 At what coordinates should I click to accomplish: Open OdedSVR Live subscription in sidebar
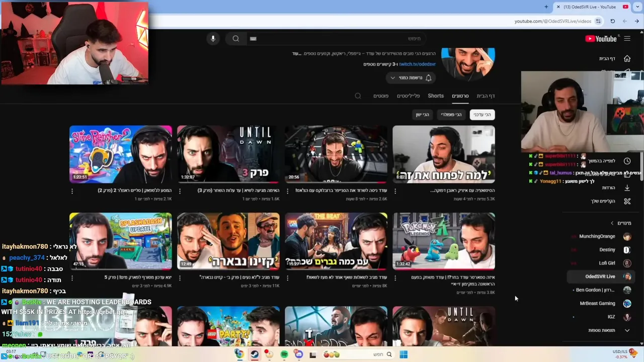[x=600, y=277]
